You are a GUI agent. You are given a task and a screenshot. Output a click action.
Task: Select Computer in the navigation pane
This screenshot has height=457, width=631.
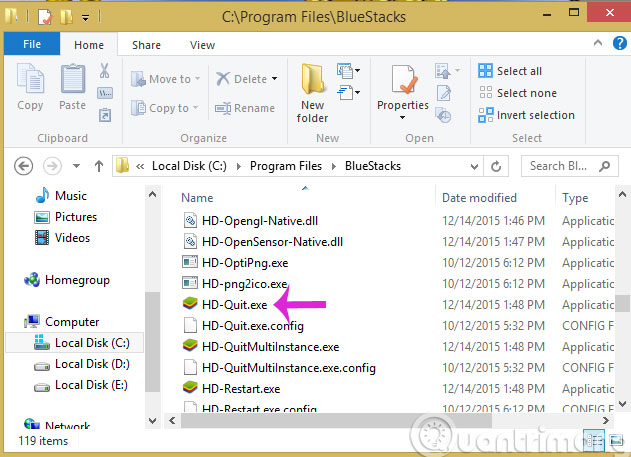click(x=62, y=322)
